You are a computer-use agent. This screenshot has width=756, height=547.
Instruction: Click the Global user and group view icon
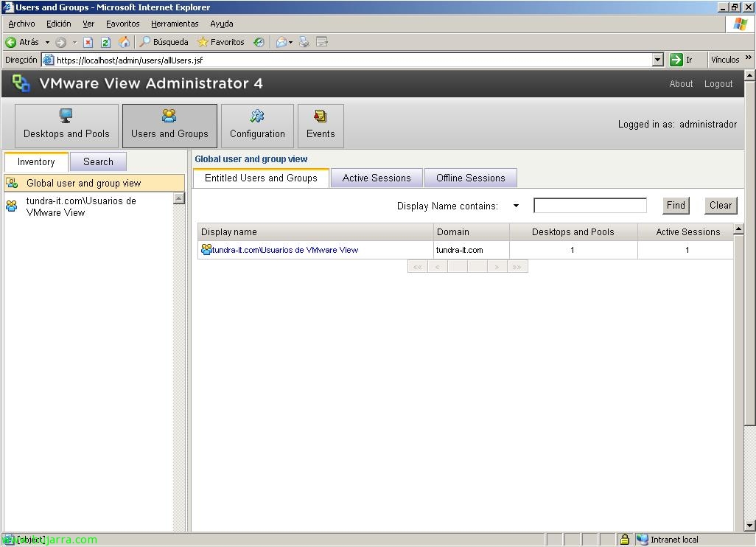(x=12, y=183)
